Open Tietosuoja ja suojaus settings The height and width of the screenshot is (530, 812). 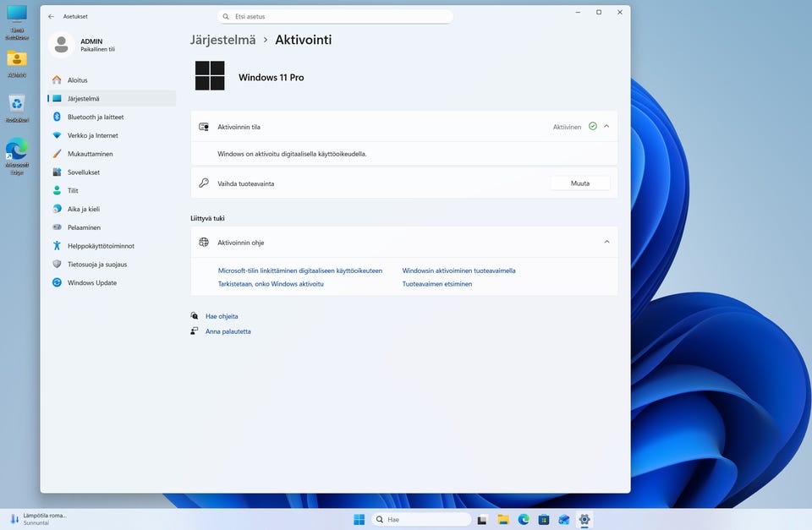[112, 264]
